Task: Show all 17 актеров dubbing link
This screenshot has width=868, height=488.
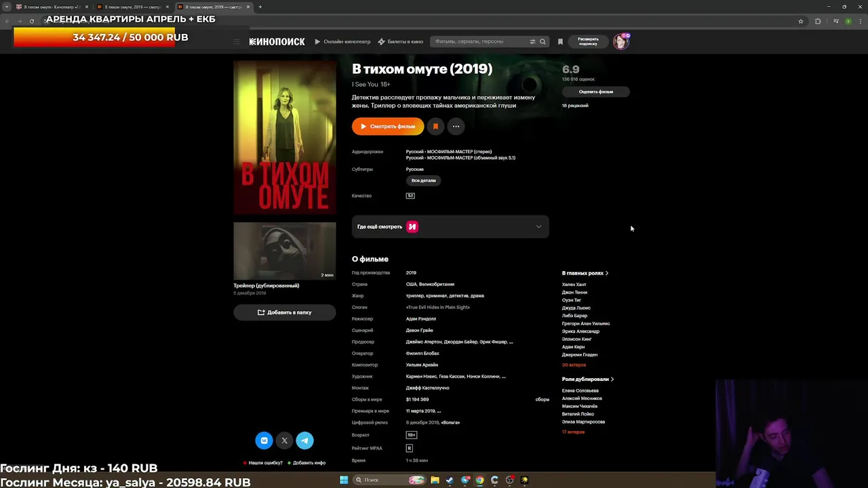Action: (573, 432)
